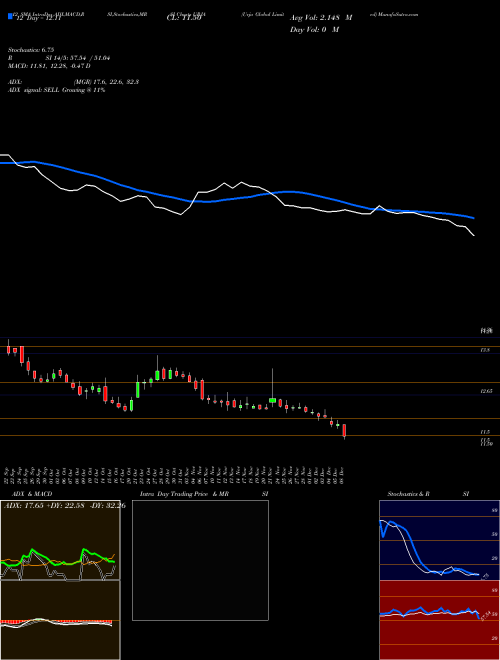Image resolution: width=500 pixels, height=660 pixels.
Task: Click the 'Avg Vol: 2.148 M' label
Action: coord(321,18)
